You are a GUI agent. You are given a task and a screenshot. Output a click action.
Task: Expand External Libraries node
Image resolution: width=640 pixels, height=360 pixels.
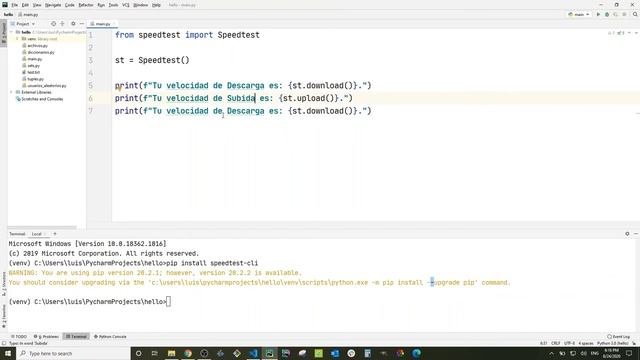click(11, 92)
